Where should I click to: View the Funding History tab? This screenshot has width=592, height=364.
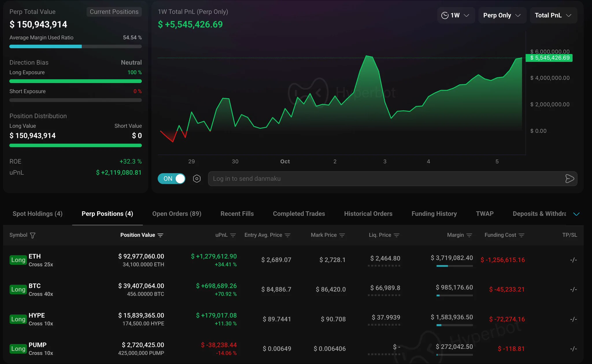coord(434,214)
